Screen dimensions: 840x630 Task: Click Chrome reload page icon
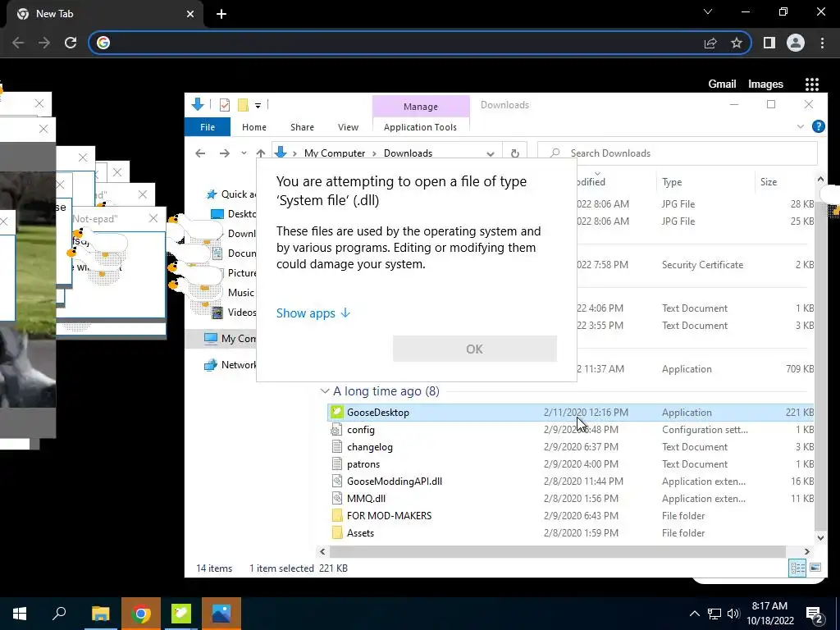click(71, 43)
